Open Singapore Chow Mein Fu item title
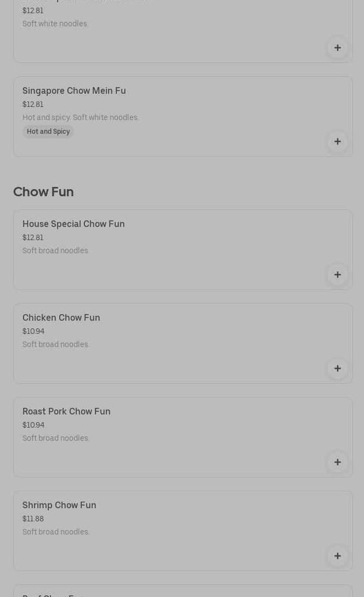 [x=74, y=91]
